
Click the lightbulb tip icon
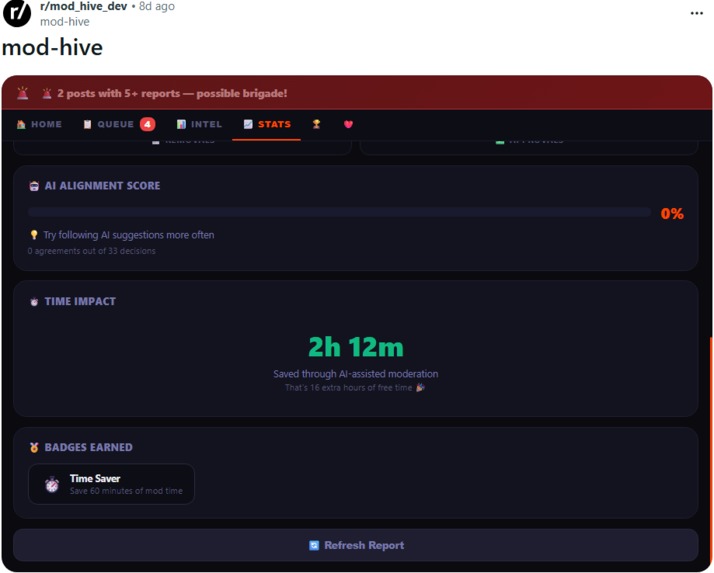tap(34, 235)
